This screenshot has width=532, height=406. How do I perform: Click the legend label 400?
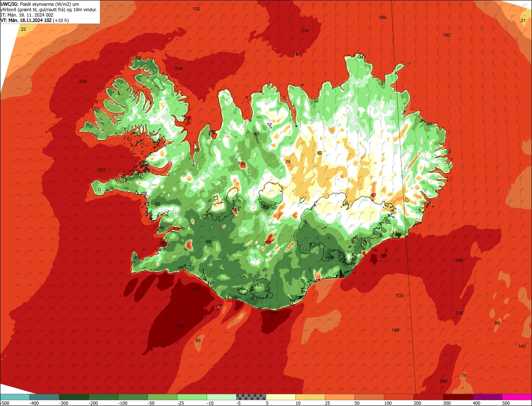[476, 403]
